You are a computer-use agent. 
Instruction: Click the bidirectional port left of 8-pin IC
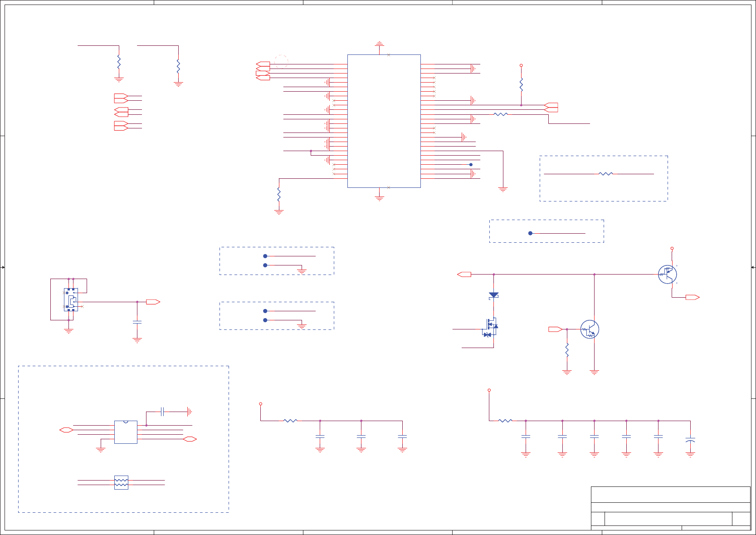pos(66,430)
